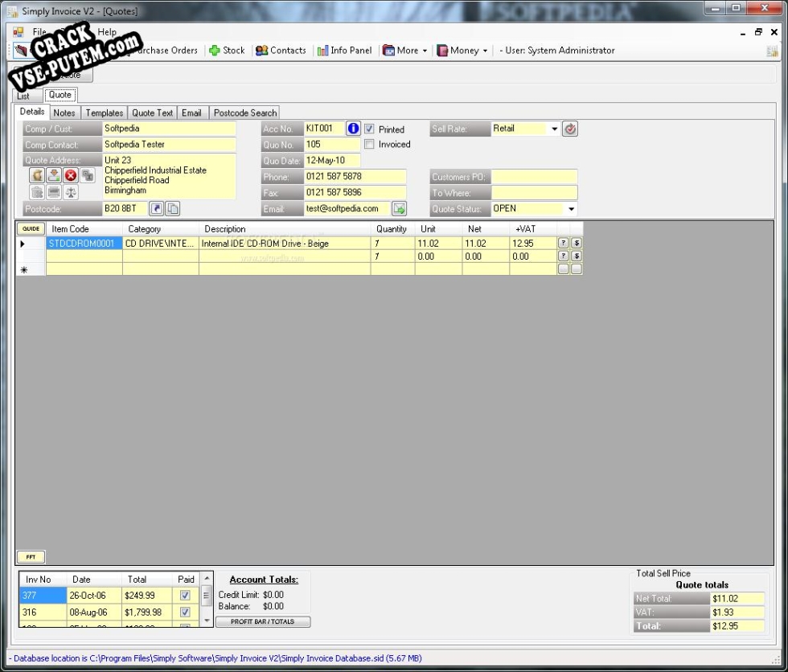Switch to the Templates tab
This screenshot has height=672, width=788.
coord(105,113)
